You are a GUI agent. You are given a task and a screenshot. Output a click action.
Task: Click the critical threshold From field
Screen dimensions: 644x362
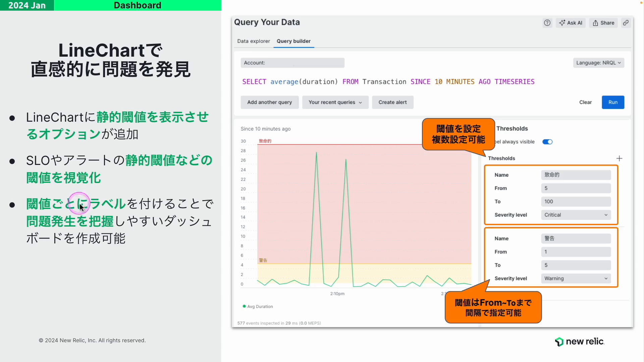(x=576, y=188)
